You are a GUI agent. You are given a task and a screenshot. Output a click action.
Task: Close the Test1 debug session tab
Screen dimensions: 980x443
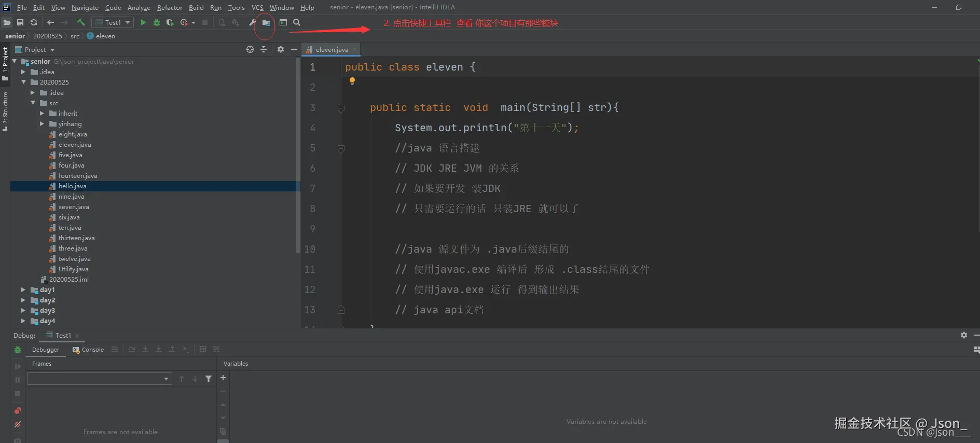[77, 336]
